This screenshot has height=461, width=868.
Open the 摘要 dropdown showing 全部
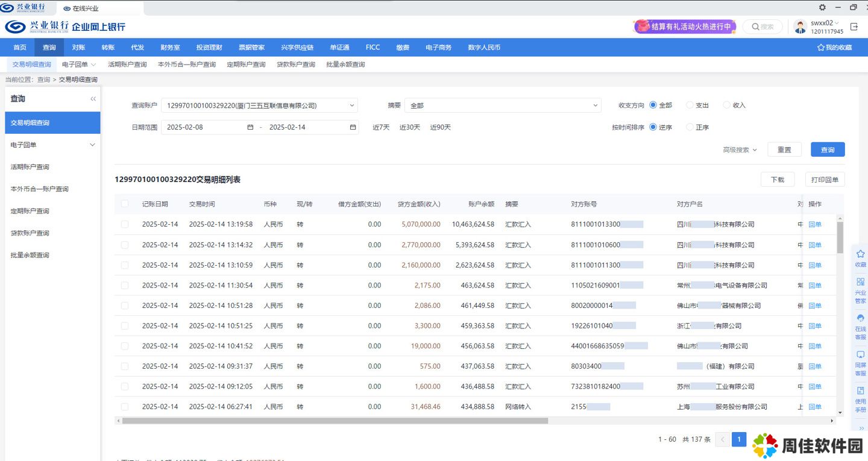pos(503,105)
